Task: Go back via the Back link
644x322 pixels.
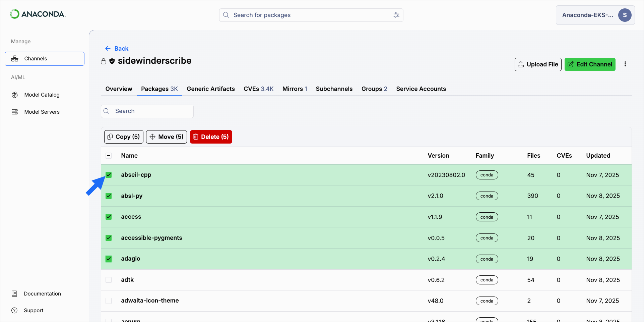Action: tap(117, 49)
